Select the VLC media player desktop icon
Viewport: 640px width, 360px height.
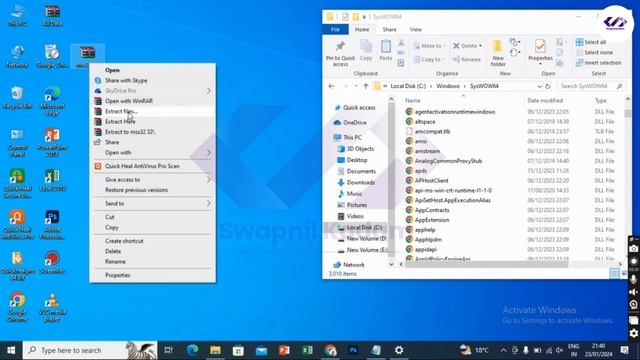pyautogui.click(x=52, y=307)
